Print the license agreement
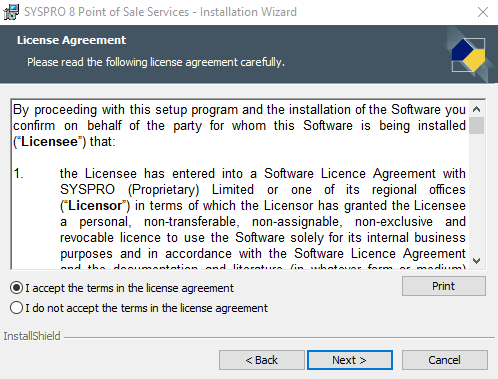Image resolution: width=498 pixels, height=379 pixels. point(444,286)
